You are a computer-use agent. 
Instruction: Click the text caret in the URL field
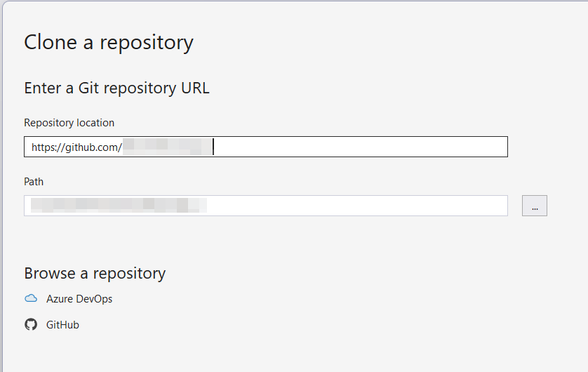(x=213, y=147)
